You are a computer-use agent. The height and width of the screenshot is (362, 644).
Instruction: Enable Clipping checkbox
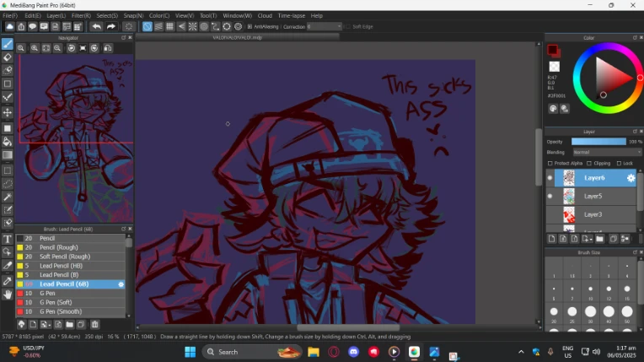pos(589,164)
